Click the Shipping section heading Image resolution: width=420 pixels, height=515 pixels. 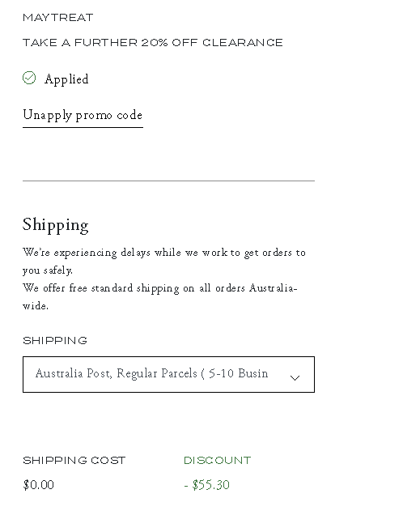(x=56, y=225)
